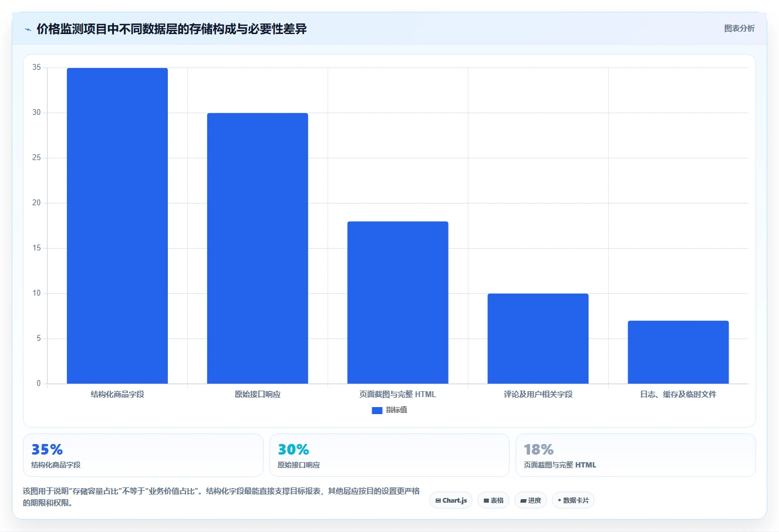
Task: Click the x-axis label 结构化商品字段
Action: (117, 394)
